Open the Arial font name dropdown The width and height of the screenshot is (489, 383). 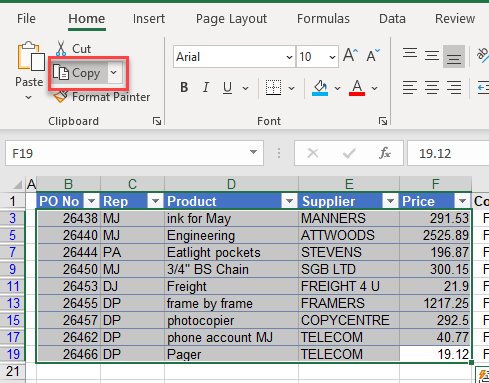tap(289, 57)
